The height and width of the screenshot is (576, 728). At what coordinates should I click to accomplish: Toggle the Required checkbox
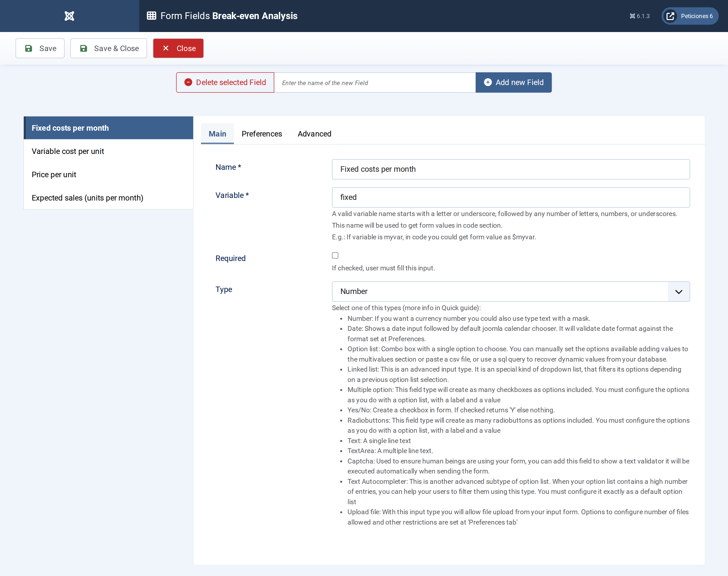335,255
